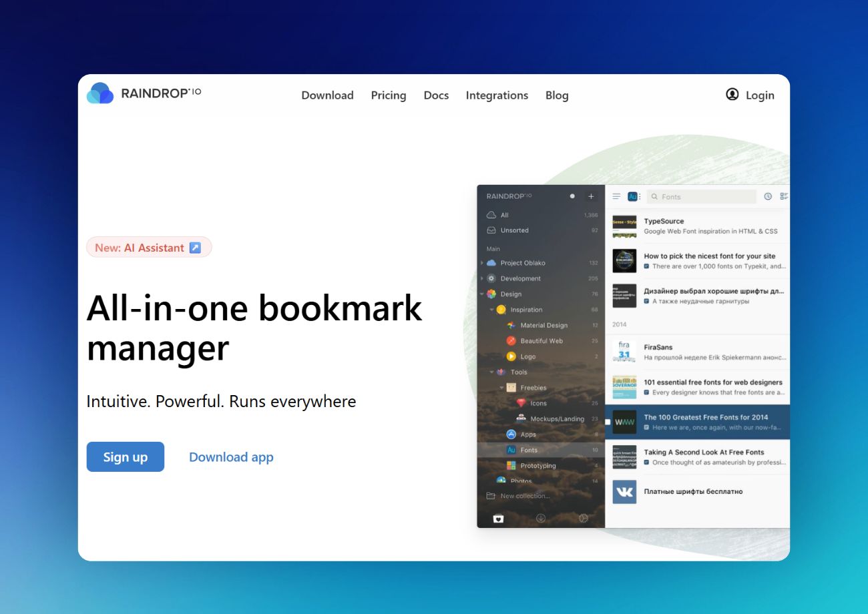
Task: Open 'Taking A Second Look At Free Fonts'
Action: pyautogui.click(x=704, y=452)
